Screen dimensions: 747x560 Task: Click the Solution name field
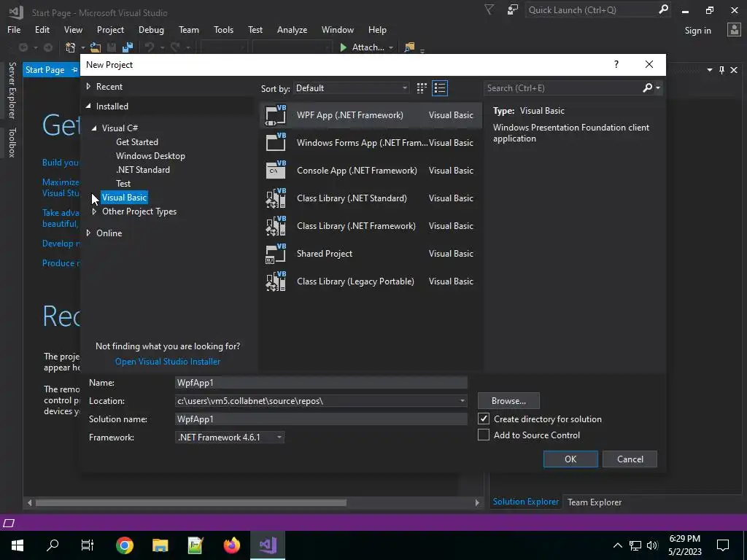[x=321, y=419]
